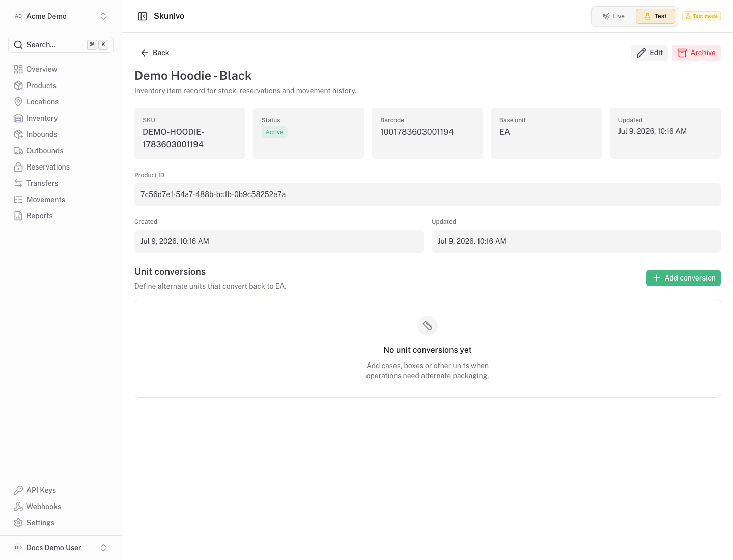The height and width of the screenshot is (560, 733).
Task: Click the lower Updated date field
Action: 576,241
